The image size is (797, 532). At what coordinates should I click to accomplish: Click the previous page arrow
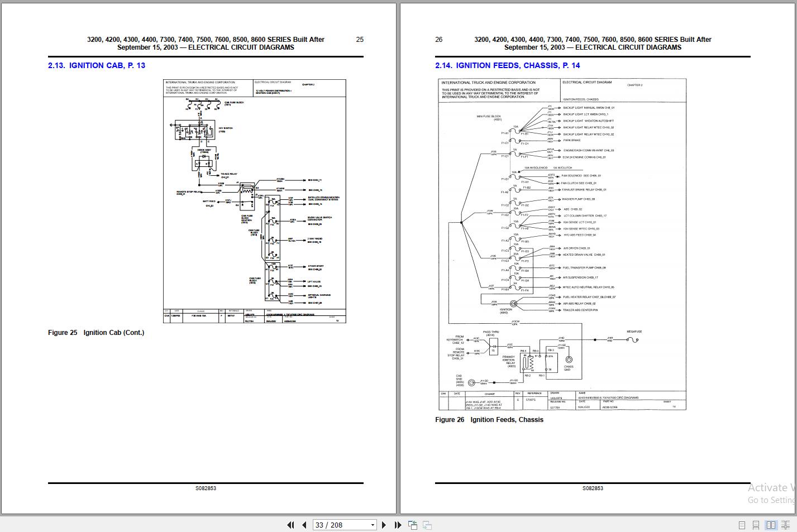[304, 525]
